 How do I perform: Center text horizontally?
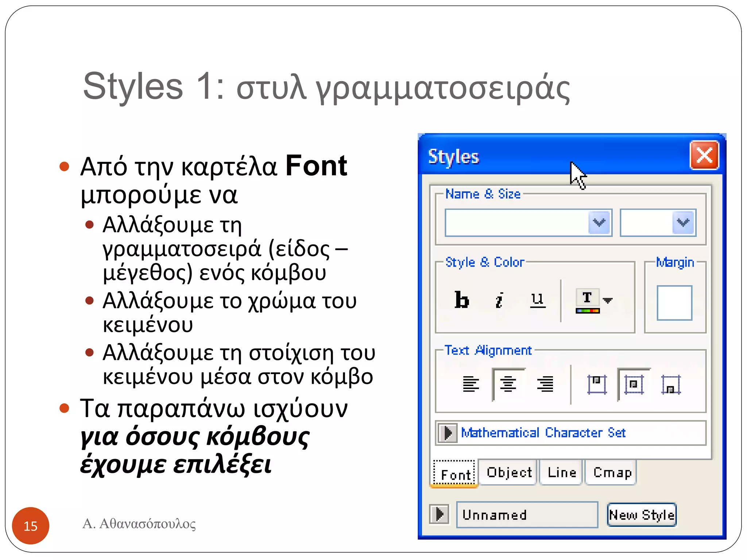[x=508, y=384]
